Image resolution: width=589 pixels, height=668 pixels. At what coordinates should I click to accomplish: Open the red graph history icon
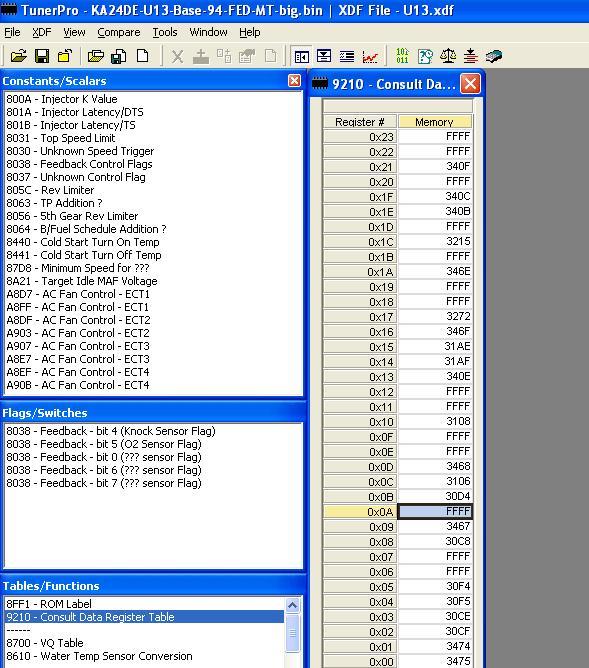tap(370, 56)
